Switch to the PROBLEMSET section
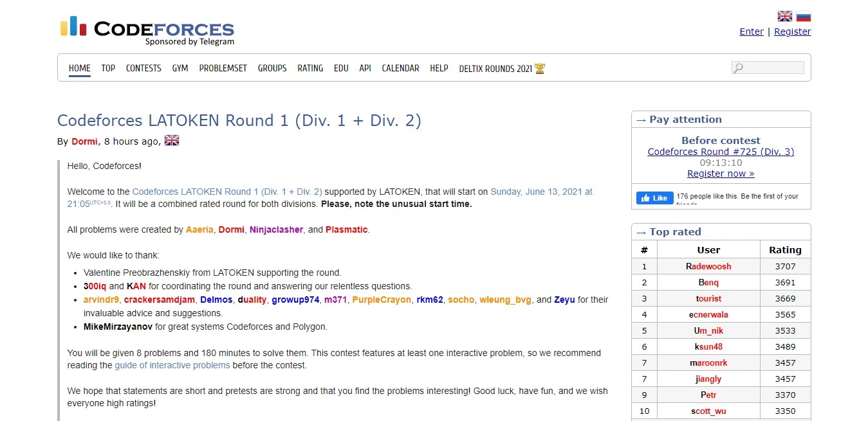 point(223,67)
